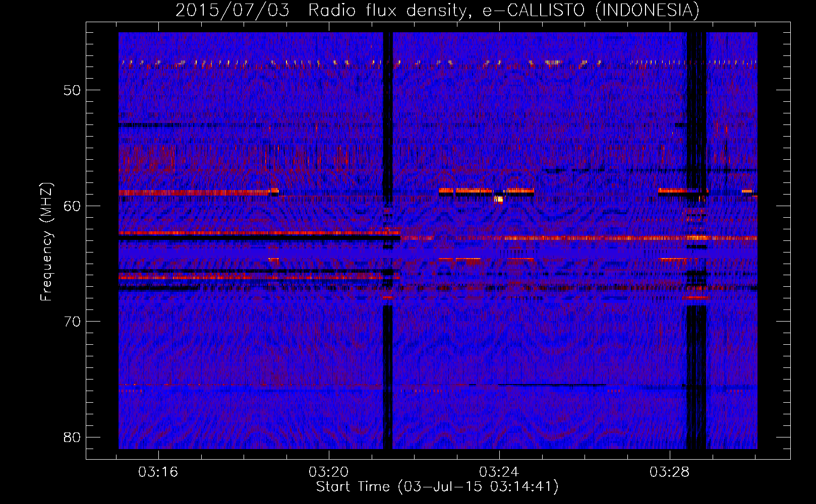Click the bright yellow burst near 03:24 at 60 MHz
The height and width of the screenshot is (504, 816).
coord(499,199)
